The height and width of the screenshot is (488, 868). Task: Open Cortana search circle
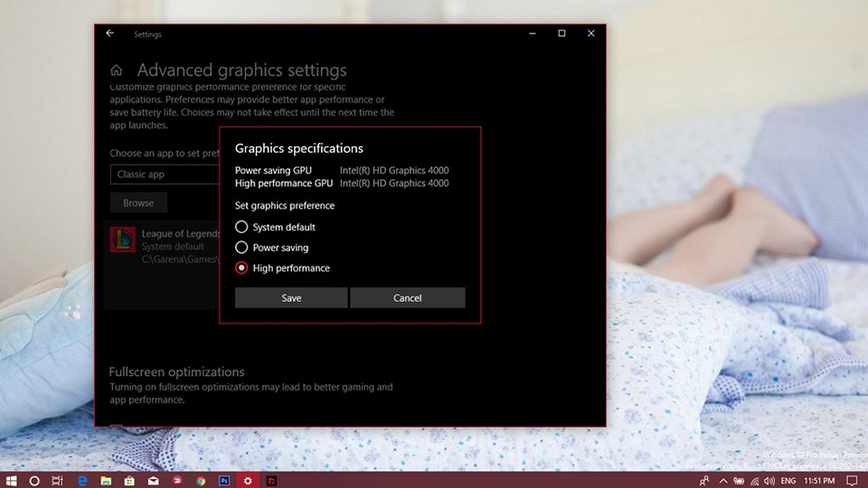34,481
